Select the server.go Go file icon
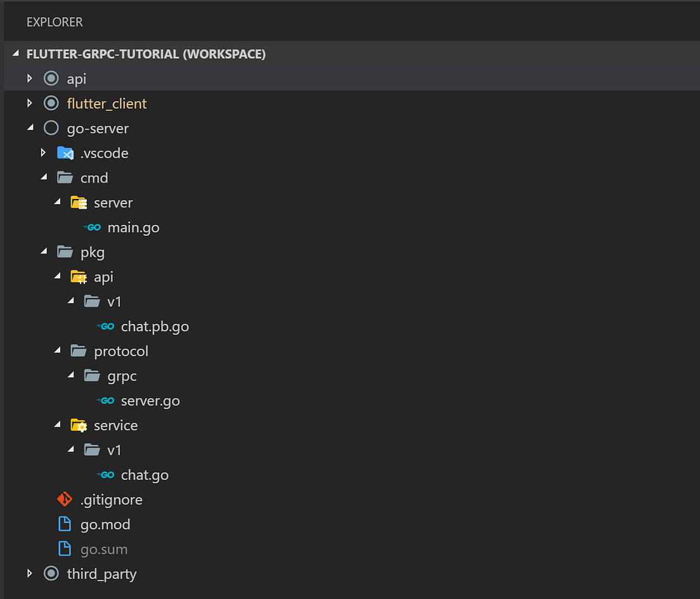This screenshot has width=700, height=599. tap(106, 401)
